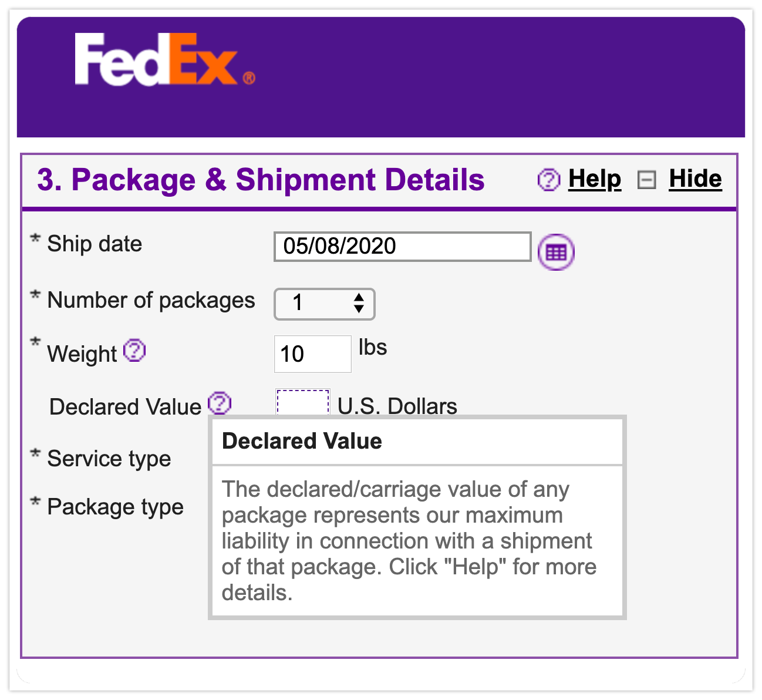Click the Number of packages label
This screenshot has height=700, width=762.
pos(151,301)
